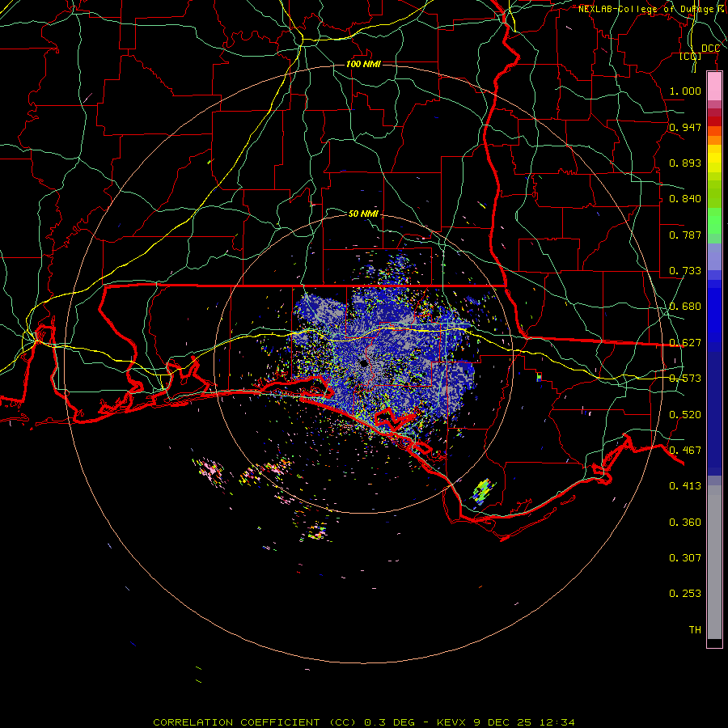Click the 0.467 legend value
This screenshot has width=728, height=728.
(x=685, y=451)
